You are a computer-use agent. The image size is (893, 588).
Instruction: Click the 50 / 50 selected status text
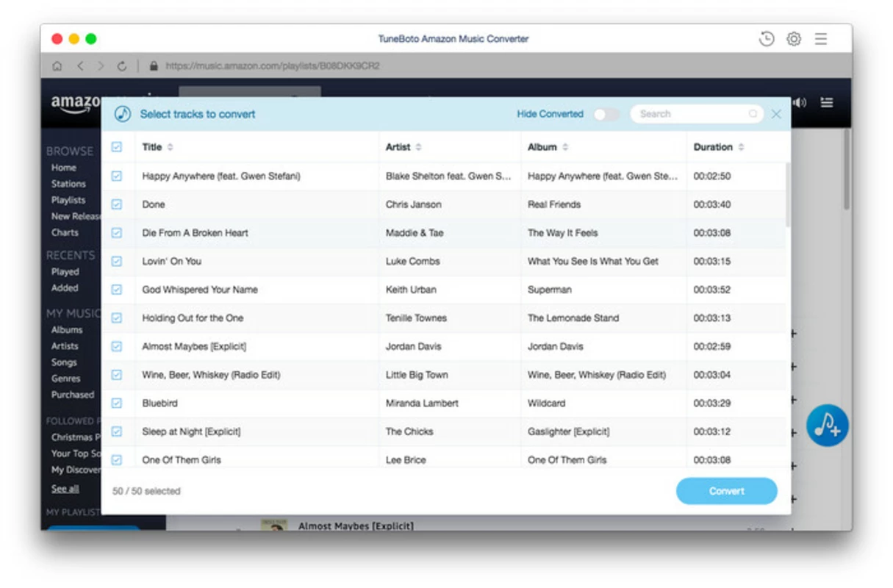click(146, 491)
